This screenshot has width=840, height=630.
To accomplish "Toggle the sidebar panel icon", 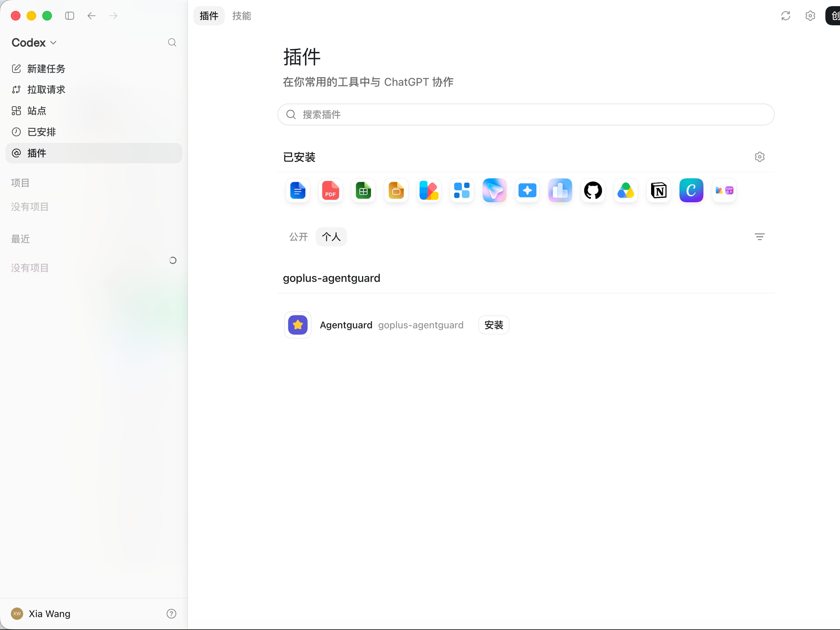I will 70,16.
